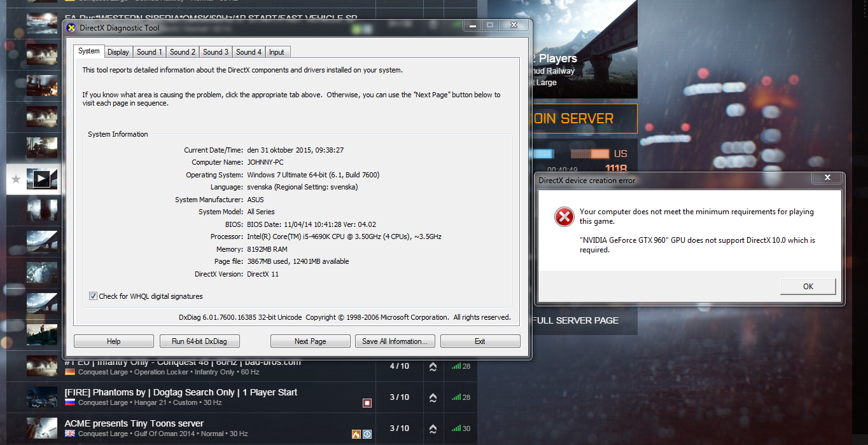The height and width of the screenshot is (445, 868).
Task: Select the Input tab
Action: (x=277, y=52)
